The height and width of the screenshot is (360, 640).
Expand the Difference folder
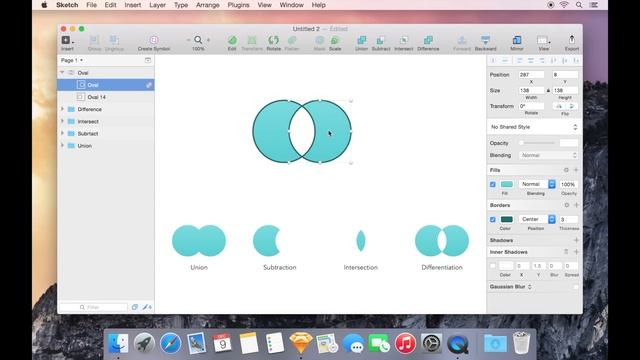(62, 109)
